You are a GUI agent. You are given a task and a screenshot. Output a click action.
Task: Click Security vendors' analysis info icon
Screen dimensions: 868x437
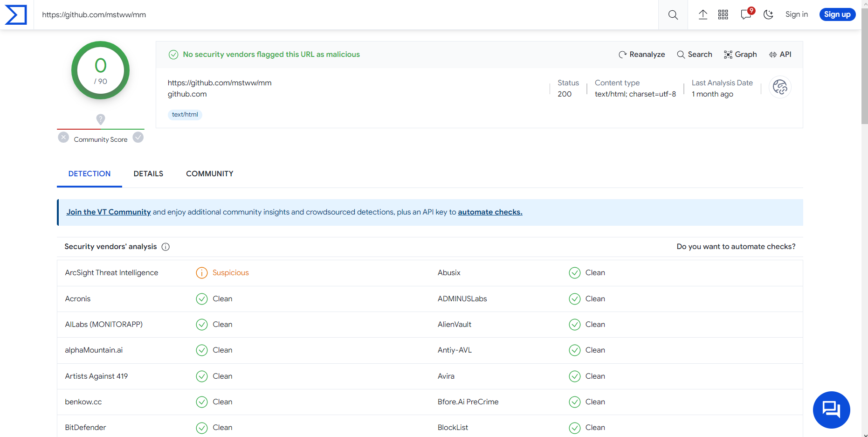pos(165,247)
